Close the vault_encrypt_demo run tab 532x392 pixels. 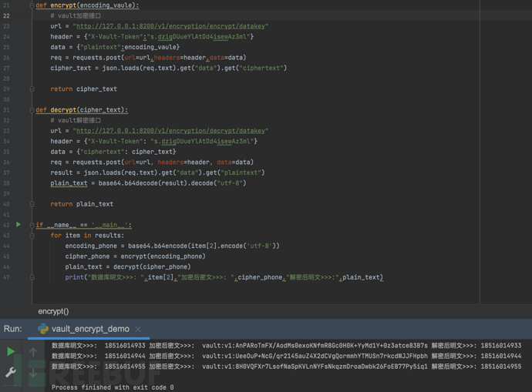(x=138, y=329)
